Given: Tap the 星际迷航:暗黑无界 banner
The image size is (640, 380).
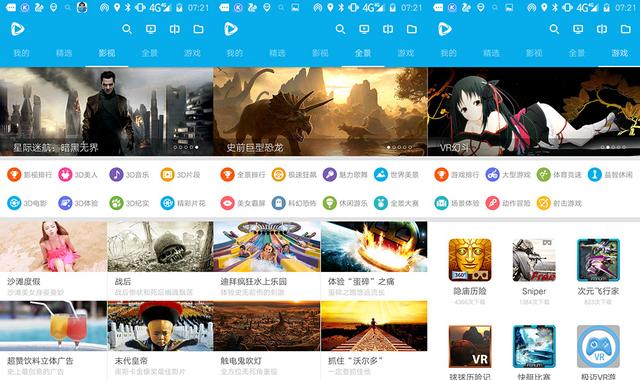Looking at the screenshot, I should (x=107, y=111).
